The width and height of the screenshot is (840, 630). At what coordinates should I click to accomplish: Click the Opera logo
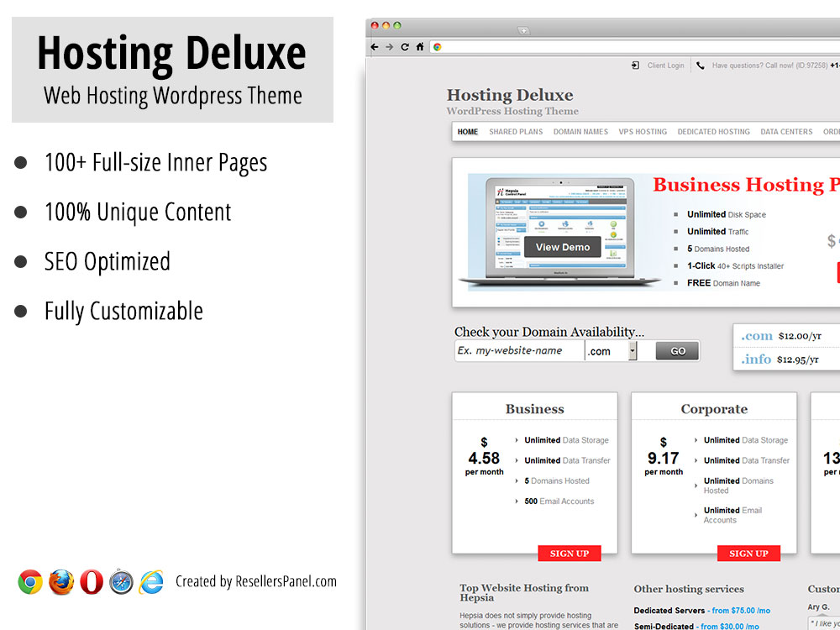click(x=92, y=582)
